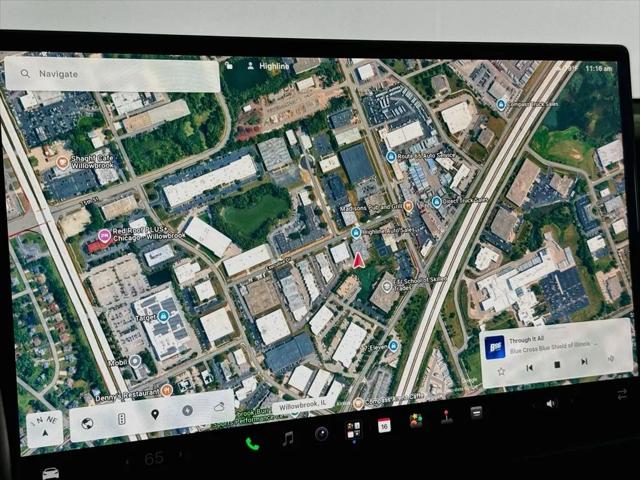Select the Direct Truck Sales pin
The image size is (640, 480).
coord(436,202)
